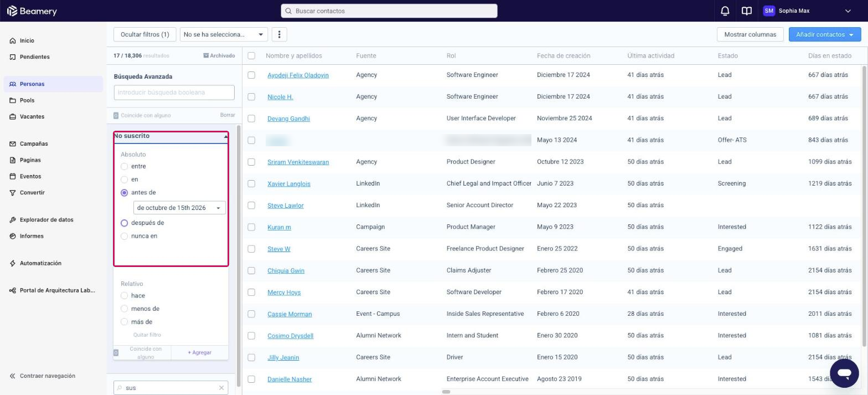Select the 'entre' radio option
868x395 pixels.
click(124, 166)
